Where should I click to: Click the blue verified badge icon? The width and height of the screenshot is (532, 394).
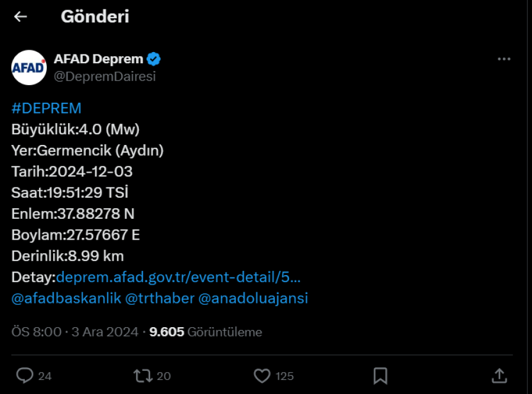(154, 59)
